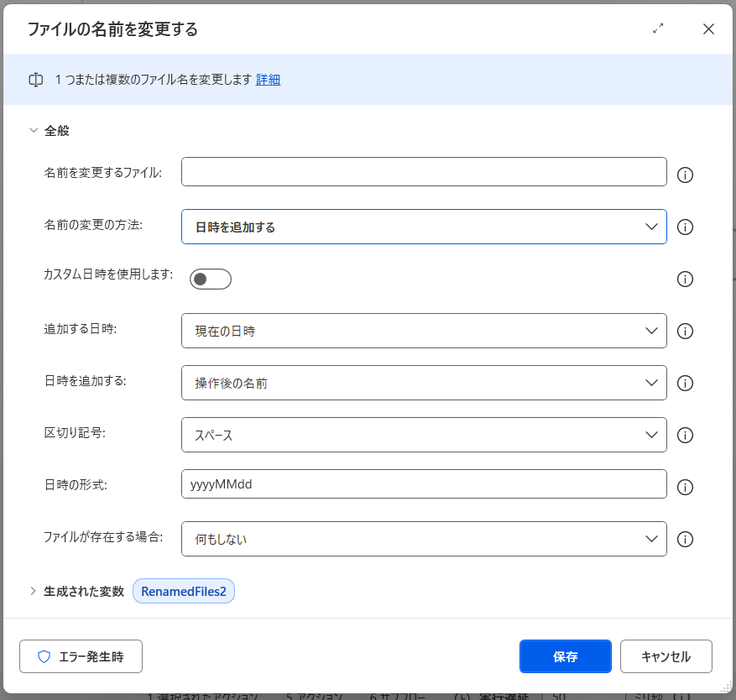Click the エラー発生時 button
The width and height of the screenshot is (736, 700).
coord(81,656)
